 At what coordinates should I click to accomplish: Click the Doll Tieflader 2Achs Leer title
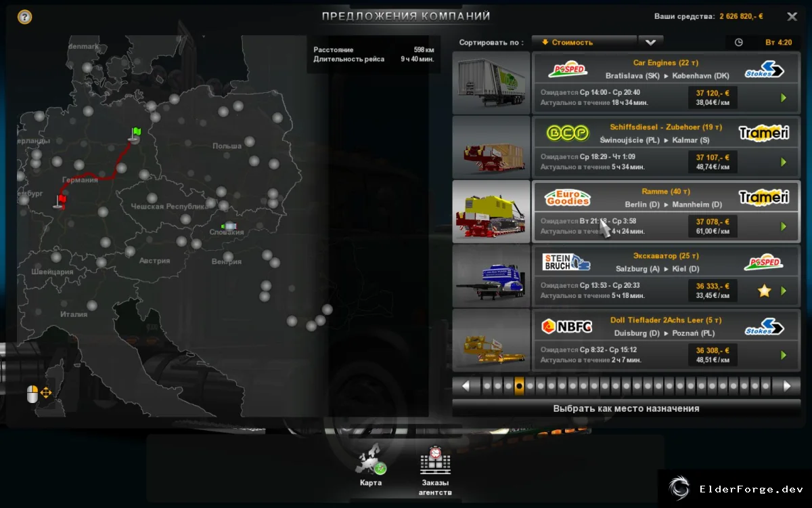pos(667,320)
